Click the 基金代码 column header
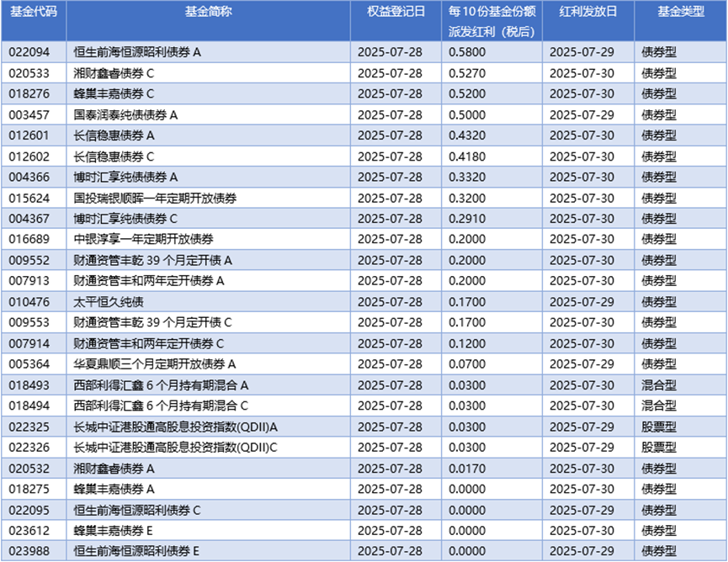 pyautogui.click(x=34, y=12)
